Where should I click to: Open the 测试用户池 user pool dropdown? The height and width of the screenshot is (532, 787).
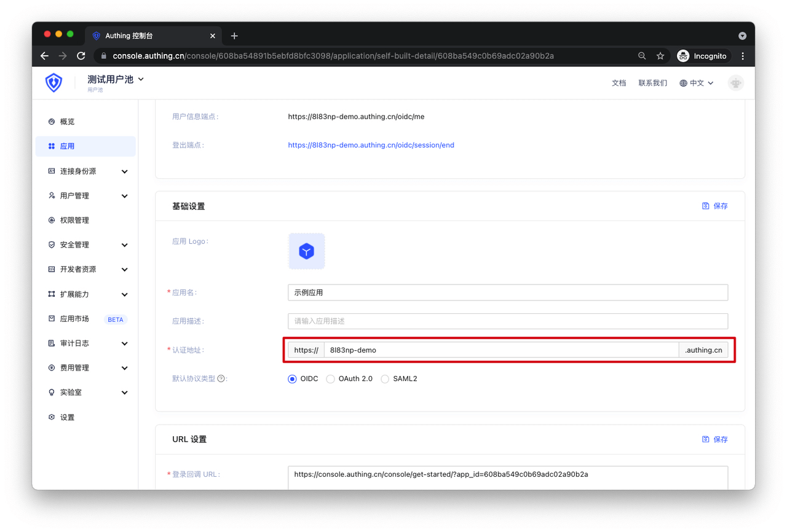pos(116,79)
